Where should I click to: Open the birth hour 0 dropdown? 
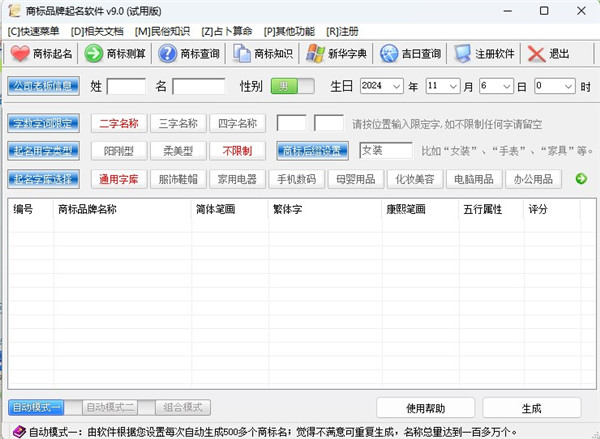pyautogui.click(x=555, y=86)
